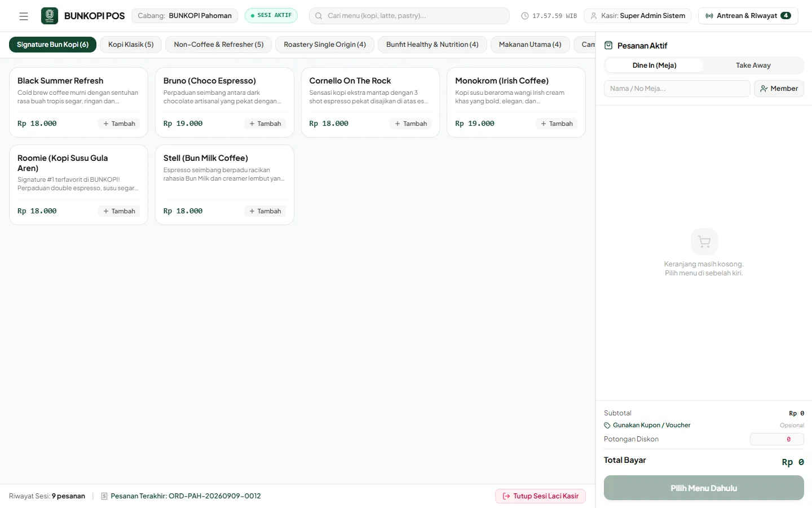Click the 17.57.59 WIB time display
The width and height of the screenshot is (812, 508).
click(554, 16)
